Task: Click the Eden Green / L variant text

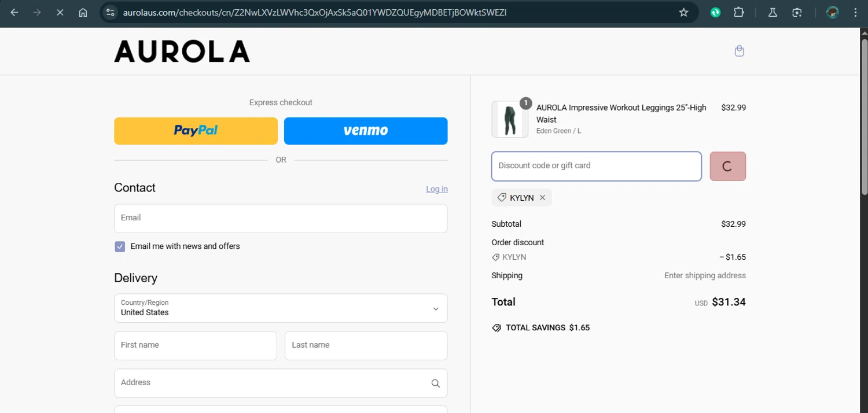Action: tap(558, 131)
